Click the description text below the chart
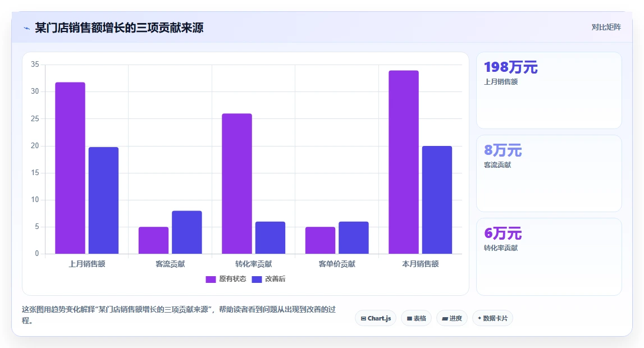This screenshot has height=348, width=644. click(179, 315)
